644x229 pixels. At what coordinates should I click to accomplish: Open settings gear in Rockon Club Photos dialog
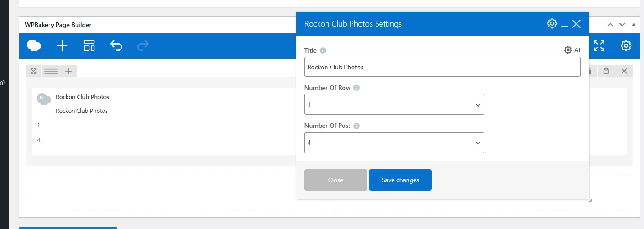[x=552, y=24]
